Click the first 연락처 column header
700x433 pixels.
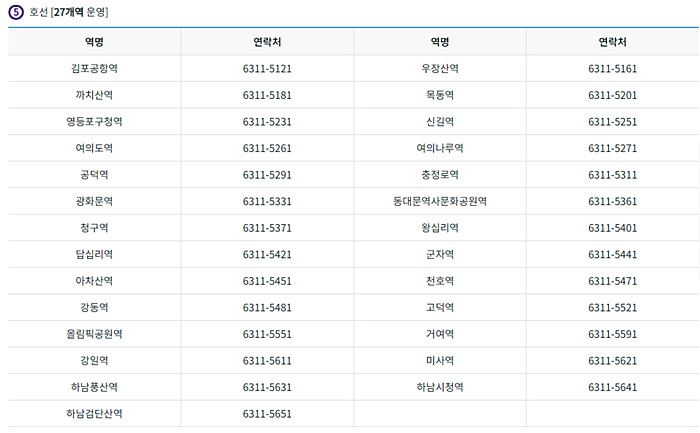(x=267, y=42)
